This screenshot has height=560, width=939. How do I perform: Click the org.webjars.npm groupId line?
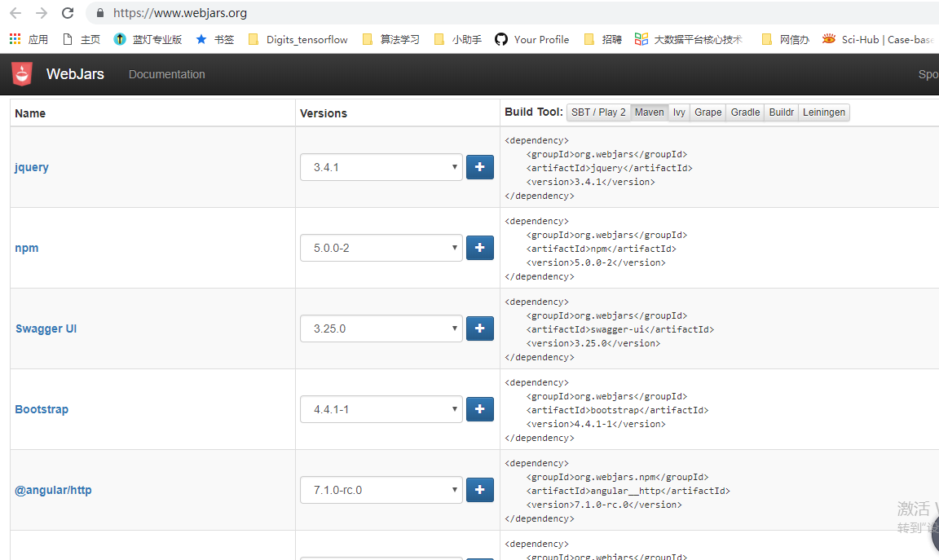click(x=617, y=477)
